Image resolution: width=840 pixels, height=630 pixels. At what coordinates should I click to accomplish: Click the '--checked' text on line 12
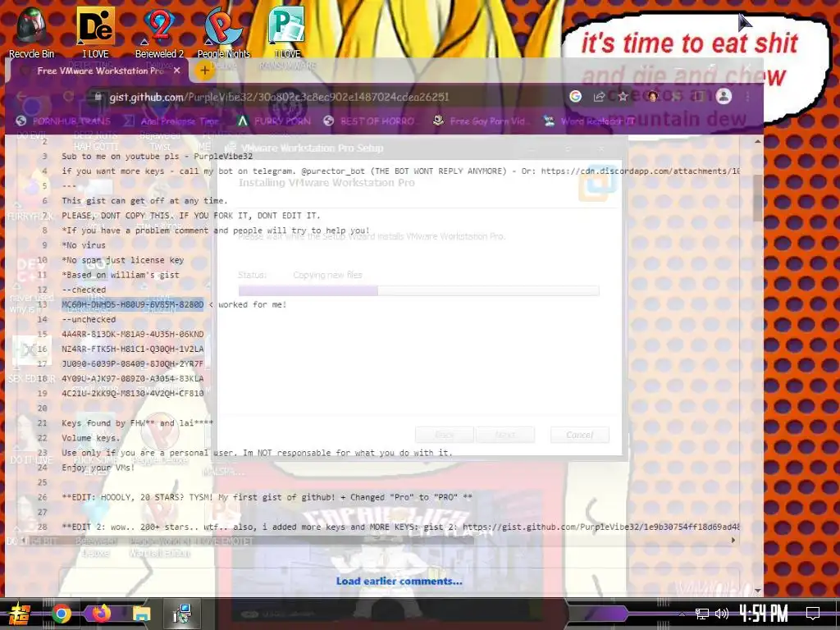click(x=84, y=290)
